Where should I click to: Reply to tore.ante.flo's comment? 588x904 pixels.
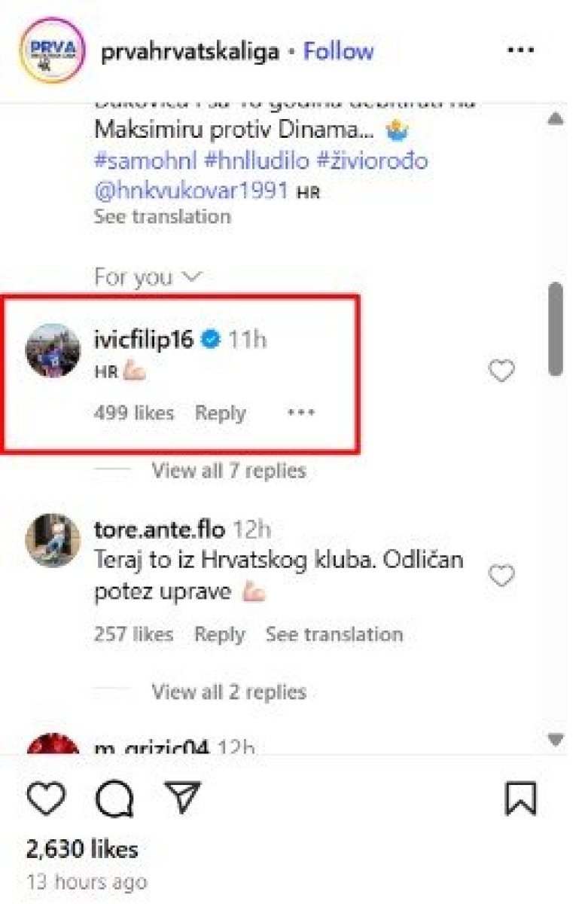click(x=220, y=634)
